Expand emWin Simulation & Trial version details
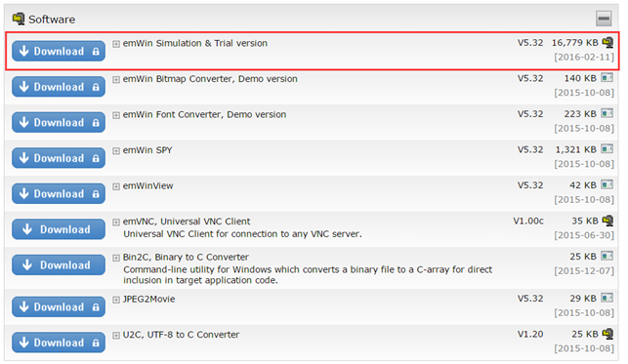Screen dimensions: 628x364 click(116, 44)
